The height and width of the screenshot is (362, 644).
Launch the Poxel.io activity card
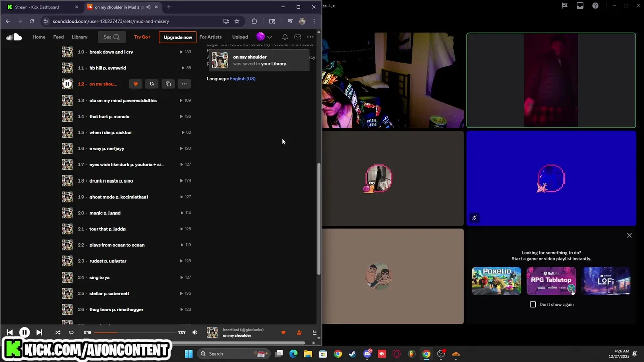(x=497, y=281)
